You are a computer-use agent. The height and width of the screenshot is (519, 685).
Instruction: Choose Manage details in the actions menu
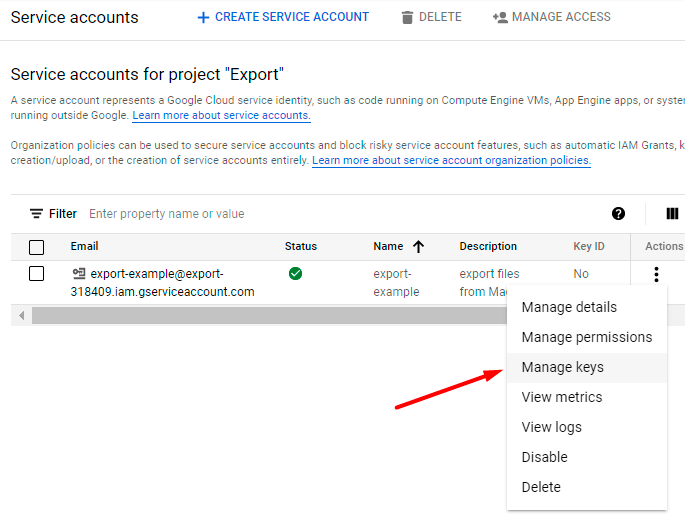569,307
